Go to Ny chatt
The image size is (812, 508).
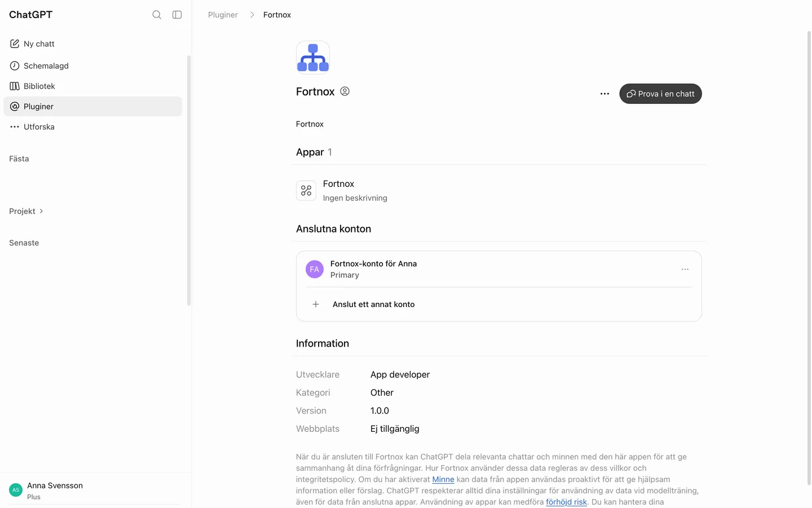(93, 43)
